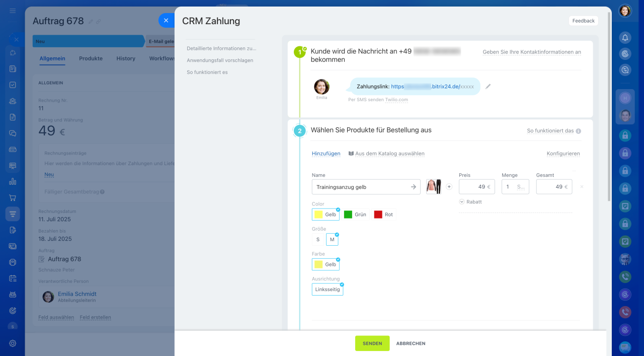This screenshot has height=356, width=644.
Task: Open 'So funktioniert es' menu item
Action: [207, 73]
